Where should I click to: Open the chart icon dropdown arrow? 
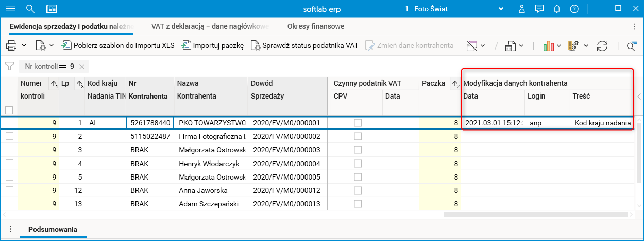pyautogui.click(x=559, y=45)
